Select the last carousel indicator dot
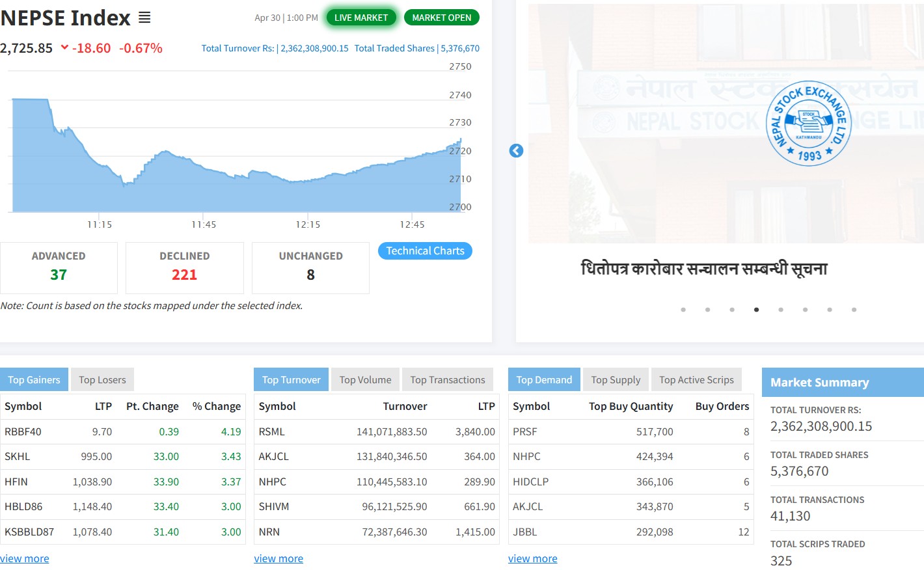Viewport: 924px width, 570px height. click(x=854, y=310)
